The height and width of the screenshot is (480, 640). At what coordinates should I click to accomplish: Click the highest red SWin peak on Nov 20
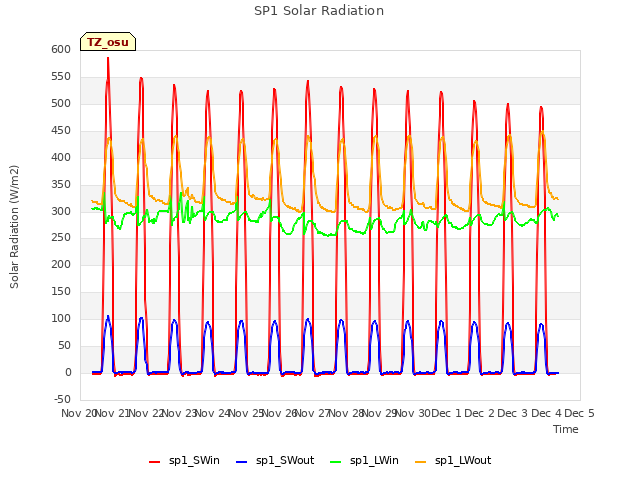108,58
